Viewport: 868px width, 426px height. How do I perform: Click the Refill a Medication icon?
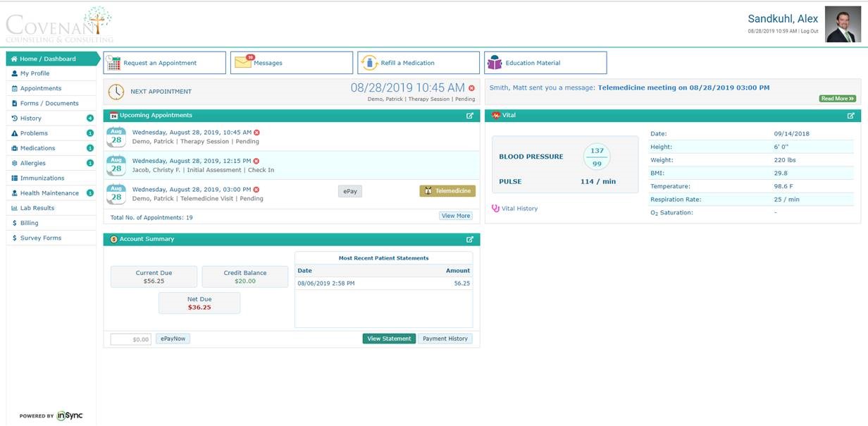pyautogui.click(x=370, y=63)
